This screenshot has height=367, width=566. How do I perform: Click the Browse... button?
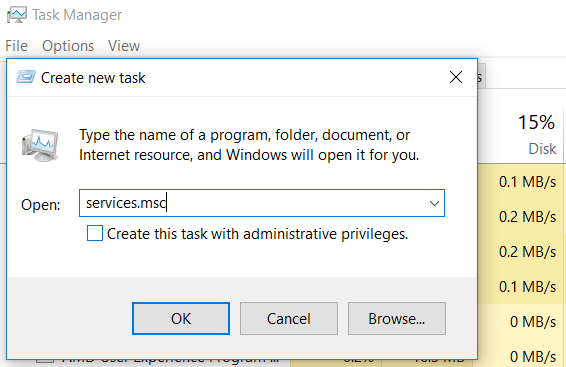click(x=397, y=319)
